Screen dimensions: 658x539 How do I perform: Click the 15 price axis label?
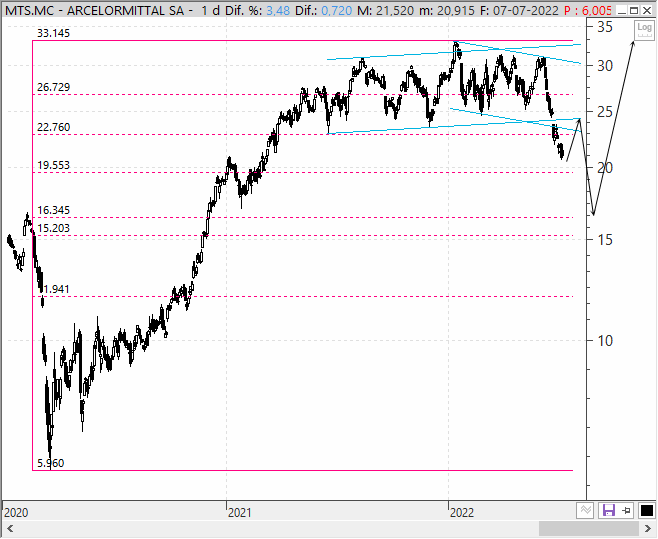(605, 240)
